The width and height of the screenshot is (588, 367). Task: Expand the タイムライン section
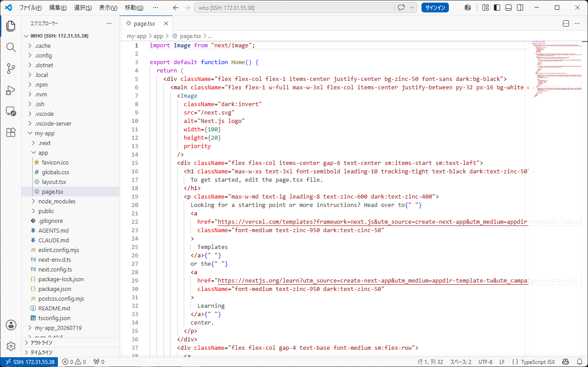click(71, 352)
